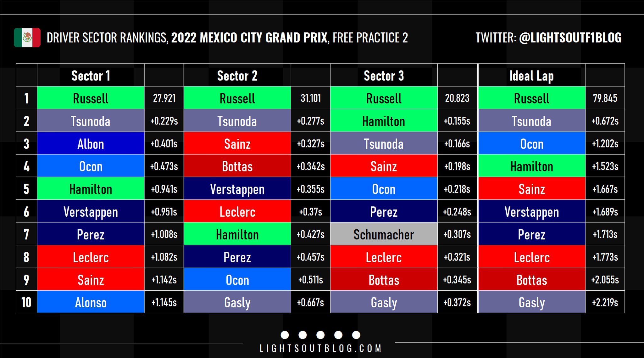Screen dimensions: 644x358
Task: Click the Mexican flag icon
Action: (x=27, y=38)
